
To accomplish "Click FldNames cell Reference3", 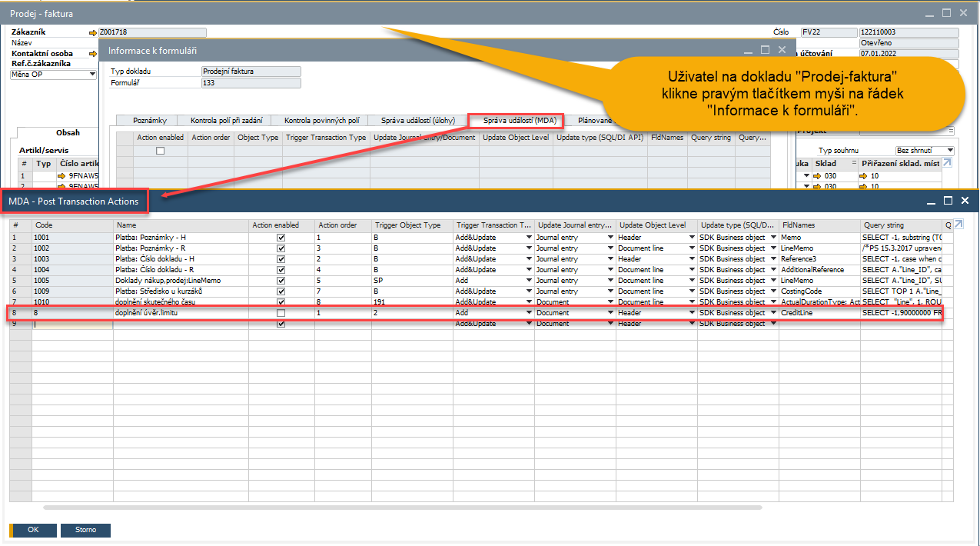I will 819,259.
